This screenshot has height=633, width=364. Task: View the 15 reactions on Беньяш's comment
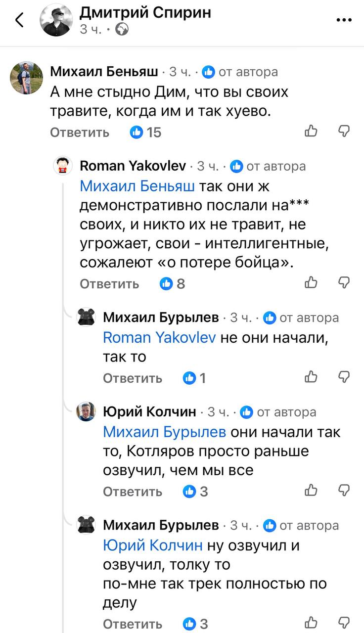[x=145, y=133]
